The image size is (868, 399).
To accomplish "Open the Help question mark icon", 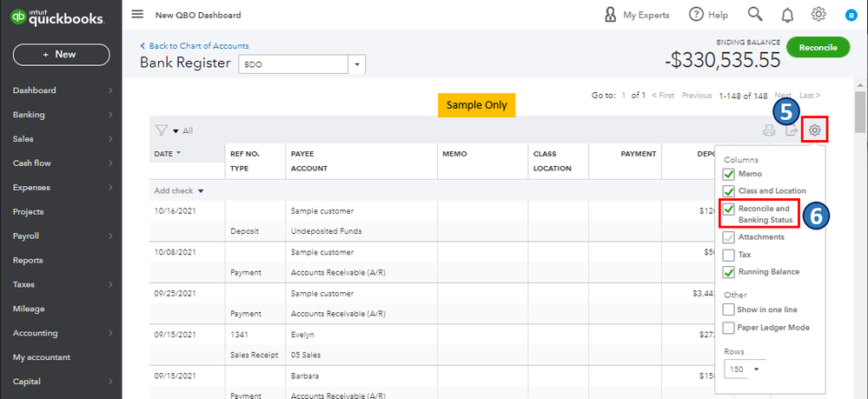I will click(696, 15).
